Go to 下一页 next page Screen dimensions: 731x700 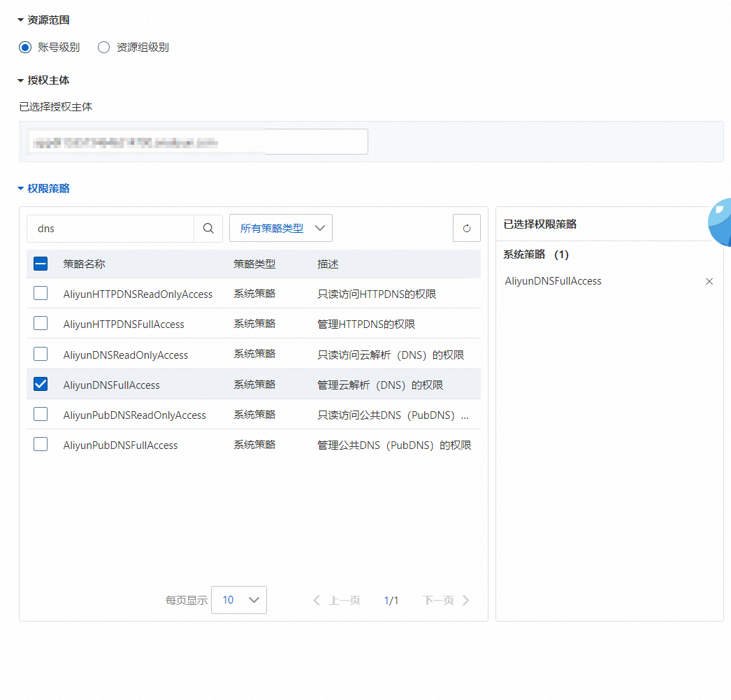446,600
